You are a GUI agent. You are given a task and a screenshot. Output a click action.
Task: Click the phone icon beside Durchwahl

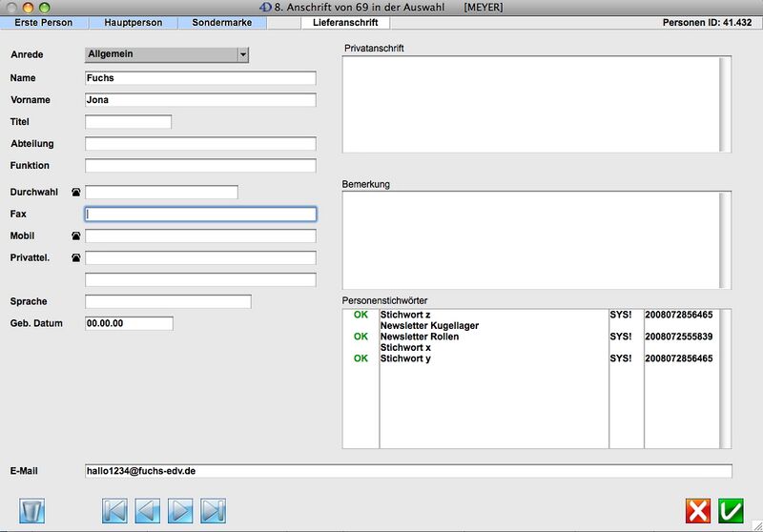(76, 193)
